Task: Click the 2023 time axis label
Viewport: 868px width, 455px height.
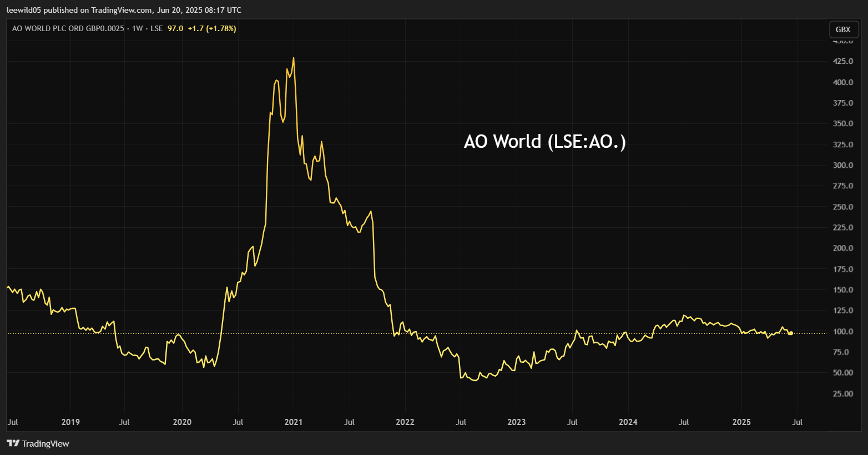Action: (x=517, y=422)
